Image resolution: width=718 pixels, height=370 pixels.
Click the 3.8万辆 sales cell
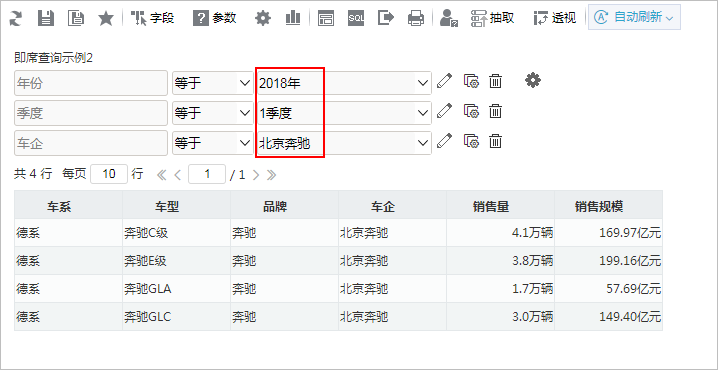tap(500, 261)
